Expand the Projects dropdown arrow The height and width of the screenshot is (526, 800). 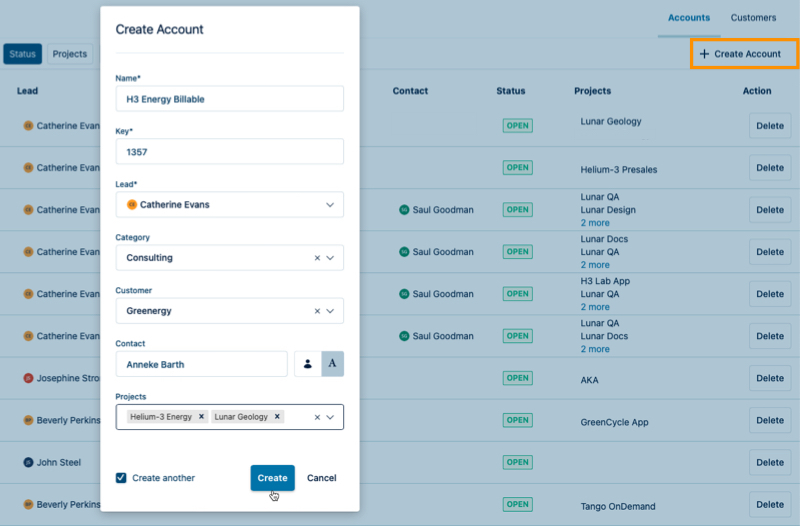pos(331,417)
